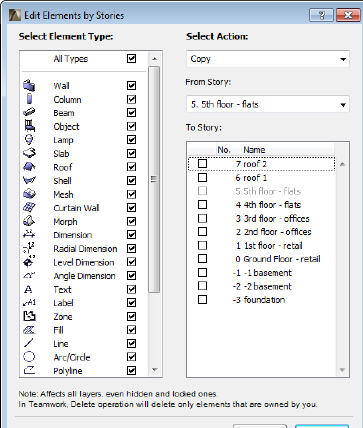
Task: Click the Text letter A icon
Action: tap(28, 289)
